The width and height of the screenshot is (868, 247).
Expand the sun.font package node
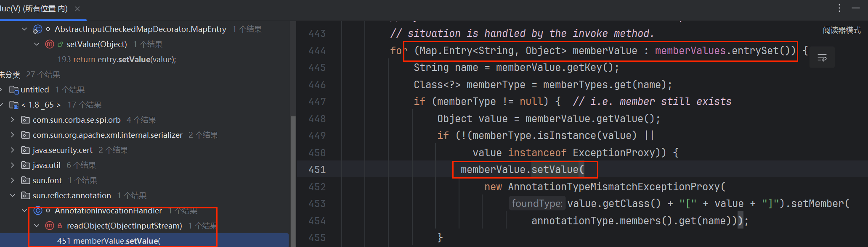point(13,181)
